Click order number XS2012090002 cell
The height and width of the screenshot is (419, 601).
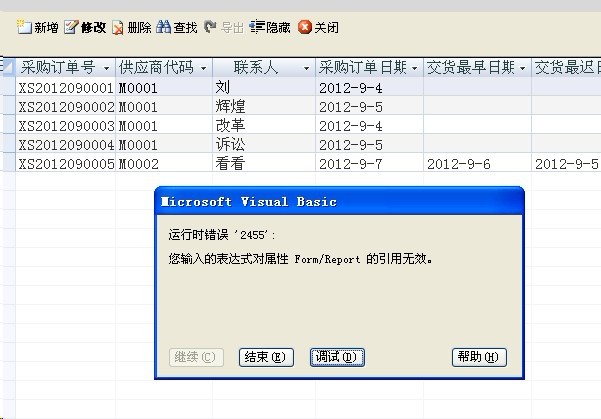click(x=66, y=106)
